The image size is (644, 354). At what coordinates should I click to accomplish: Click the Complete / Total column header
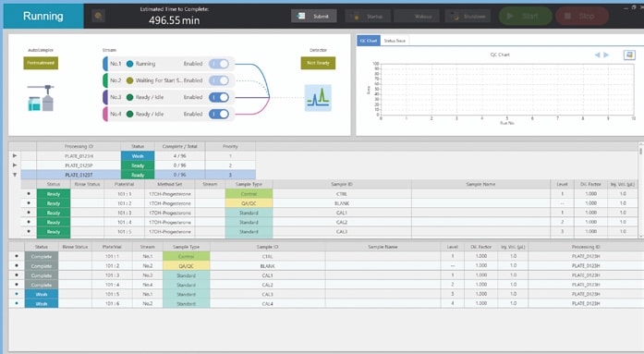(x=179, y=146)
